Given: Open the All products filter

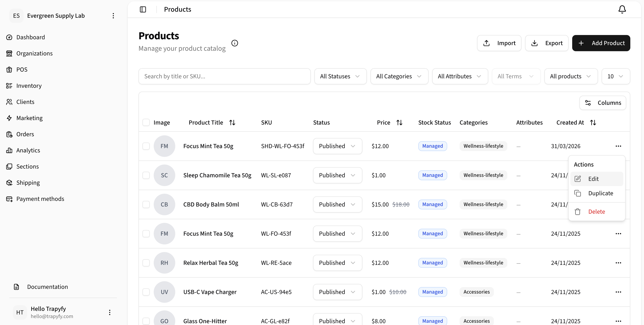Looking at the screenshot, I should (x=571, y=76).
